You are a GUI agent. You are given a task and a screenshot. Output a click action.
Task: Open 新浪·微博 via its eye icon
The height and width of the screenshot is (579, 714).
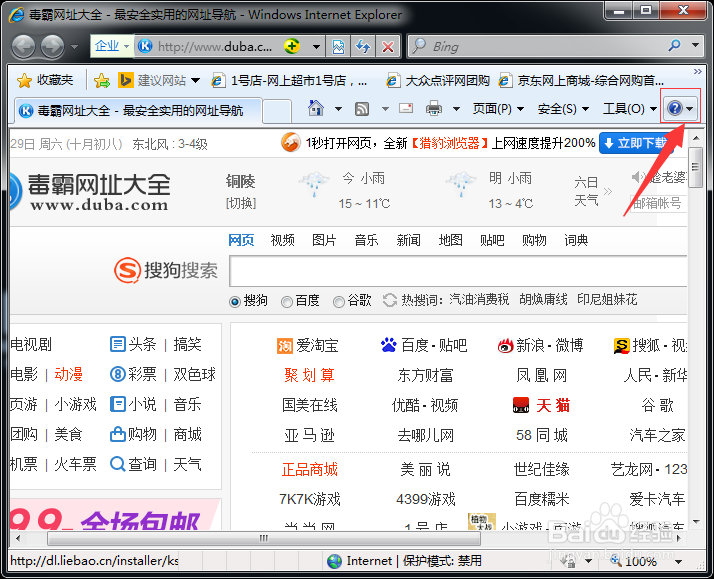(x=505, y=346)
